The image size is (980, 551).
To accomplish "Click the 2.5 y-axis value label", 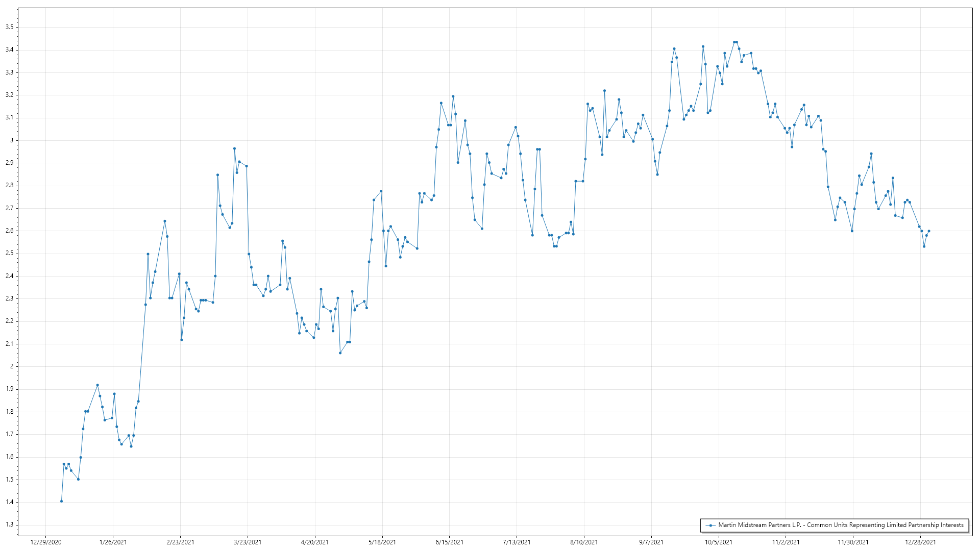I will pyautogui.click(x=10, y=253).
